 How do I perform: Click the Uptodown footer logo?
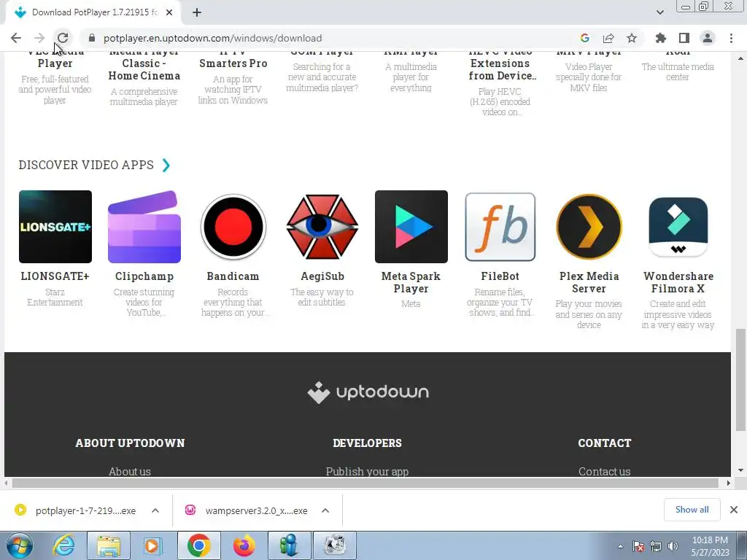368,392
